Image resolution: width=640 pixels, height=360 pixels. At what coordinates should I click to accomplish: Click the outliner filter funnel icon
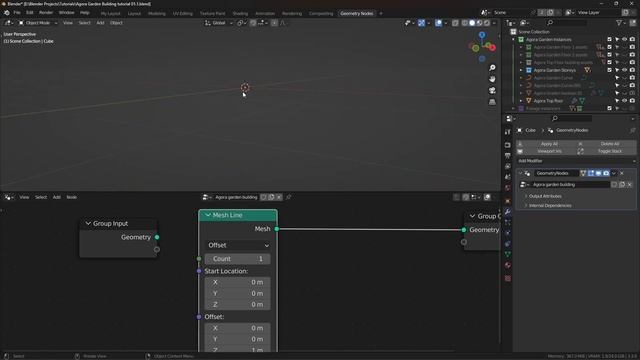(619, 23)
